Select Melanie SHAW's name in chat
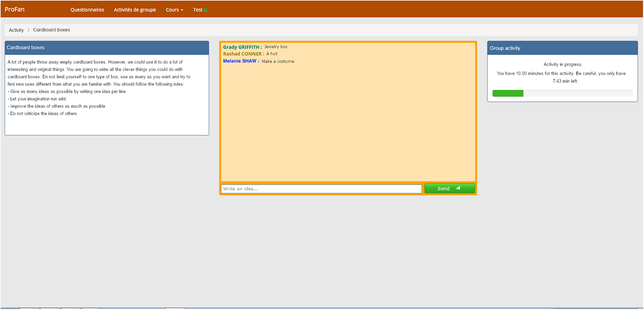 [x=240, y=61]
